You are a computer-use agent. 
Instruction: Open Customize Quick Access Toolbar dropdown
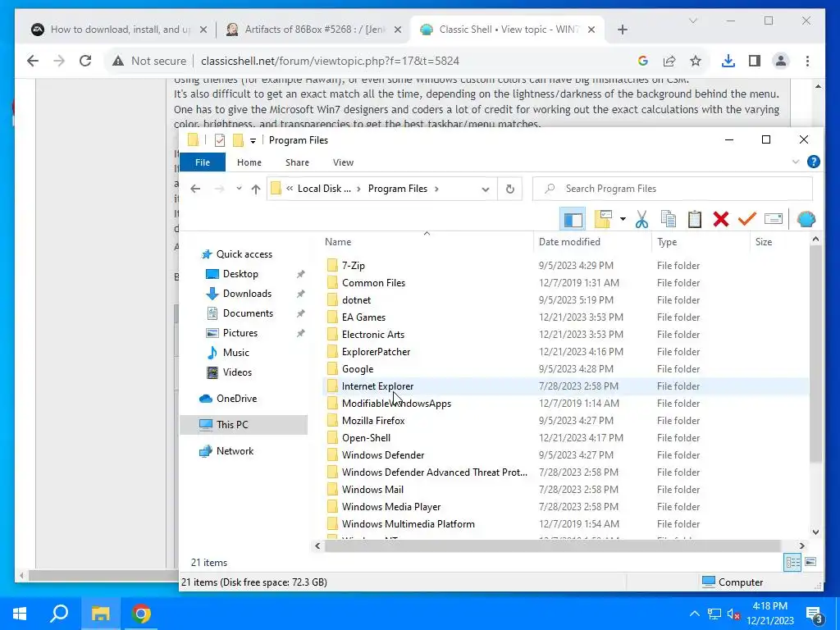pos(253,141)
